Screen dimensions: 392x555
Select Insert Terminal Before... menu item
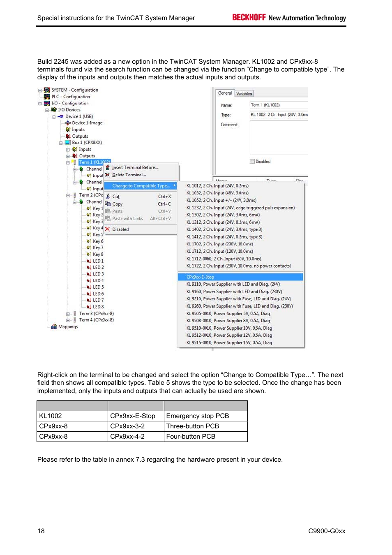pos(141,167)
